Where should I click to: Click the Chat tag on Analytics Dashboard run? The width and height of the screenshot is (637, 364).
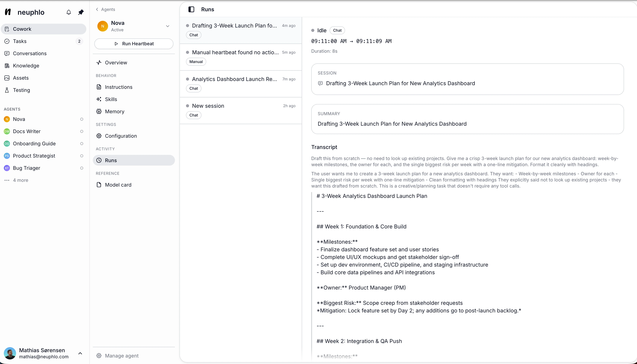click(194, 89)
